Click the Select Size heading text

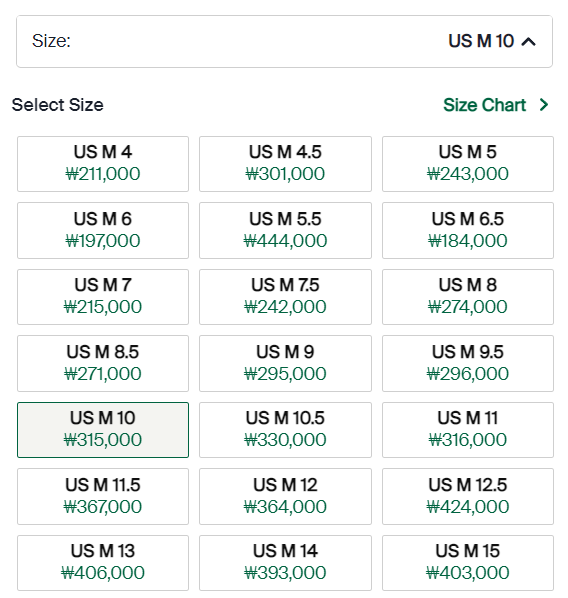pyautogui.click(x=58, y=105)
